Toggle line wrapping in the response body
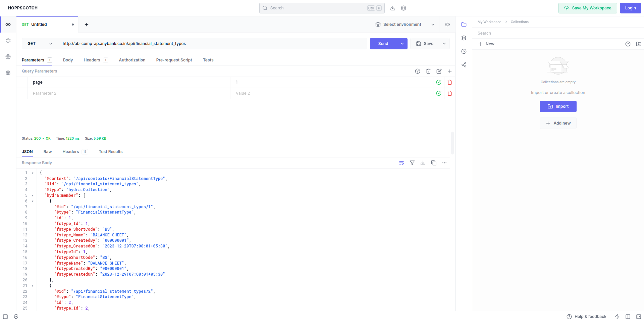The width and height of the screenshot is (644, 322). coord(401,163)
